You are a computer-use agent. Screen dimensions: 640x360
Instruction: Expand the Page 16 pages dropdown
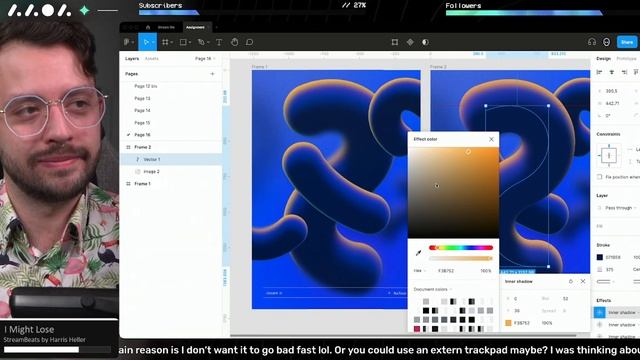(x=205, y=59)
